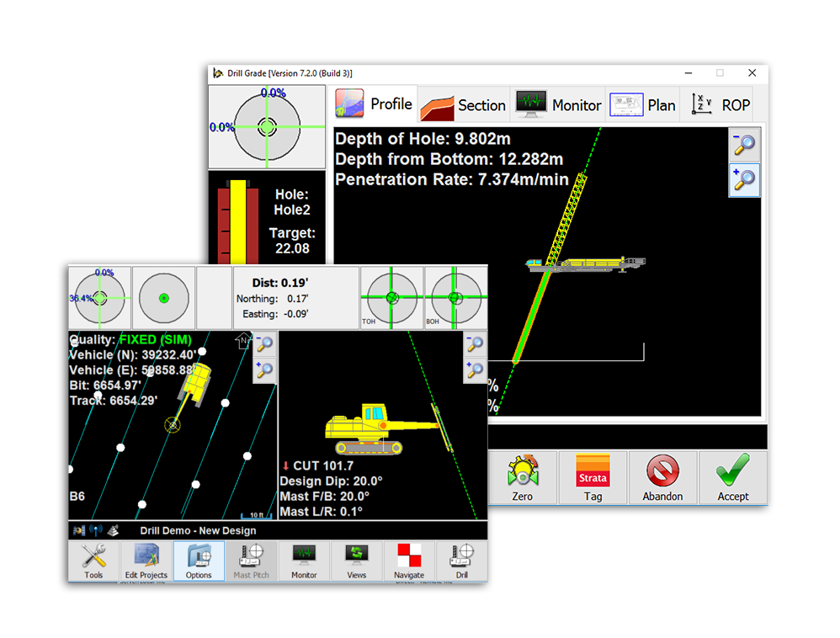Toggle the north-up arrow on the map

(x=243, y=341)
